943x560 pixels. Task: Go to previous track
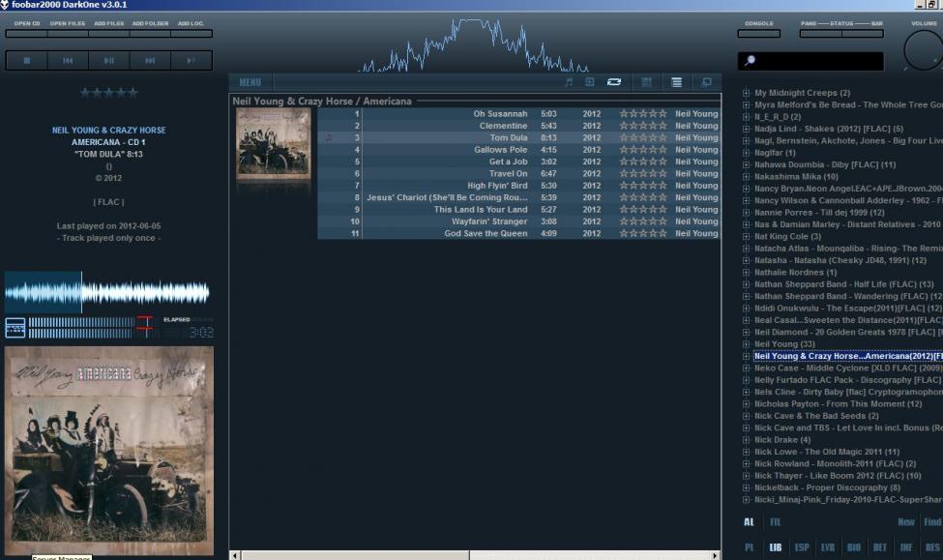point(68,61)
